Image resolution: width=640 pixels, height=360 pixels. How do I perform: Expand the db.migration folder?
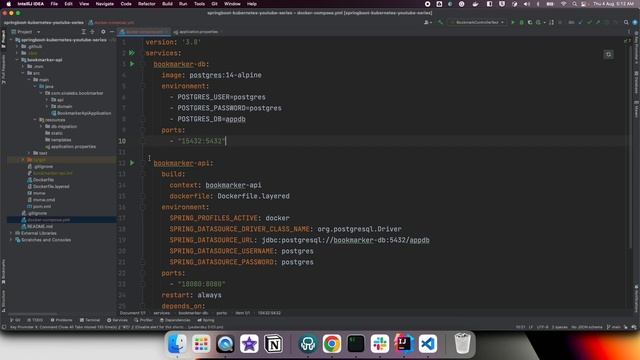[x=41, y=127]
